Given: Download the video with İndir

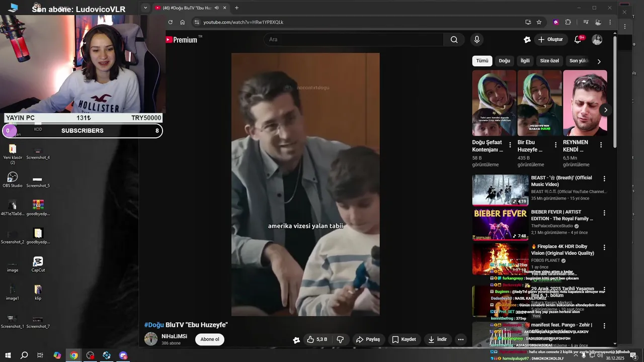Looking at the screenshot, I should (438, 339).
